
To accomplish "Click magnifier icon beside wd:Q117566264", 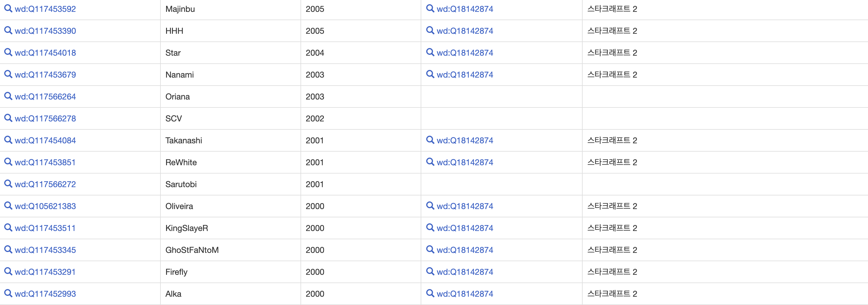I will tap(8, 96).
